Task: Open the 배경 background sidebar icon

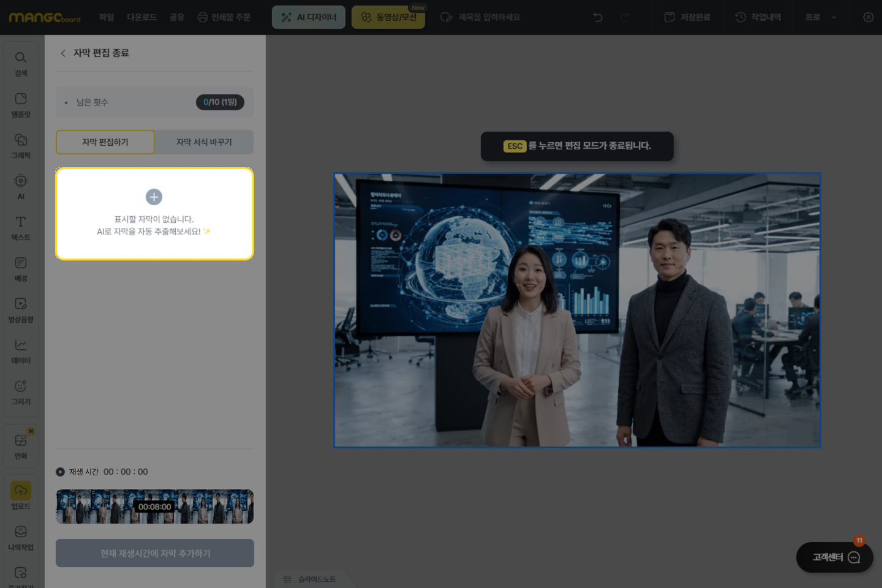Action: click(x=21, y=268)
